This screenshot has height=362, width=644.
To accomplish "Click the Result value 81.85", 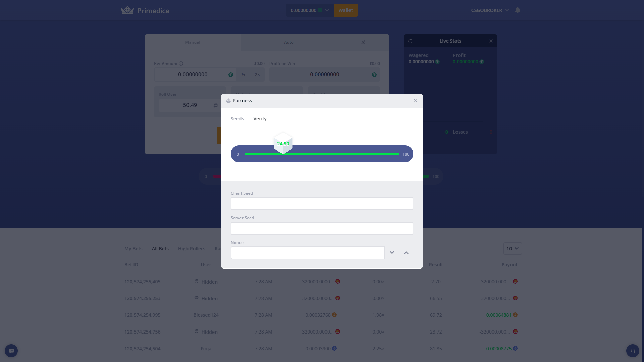I will (x=436, y=349).
